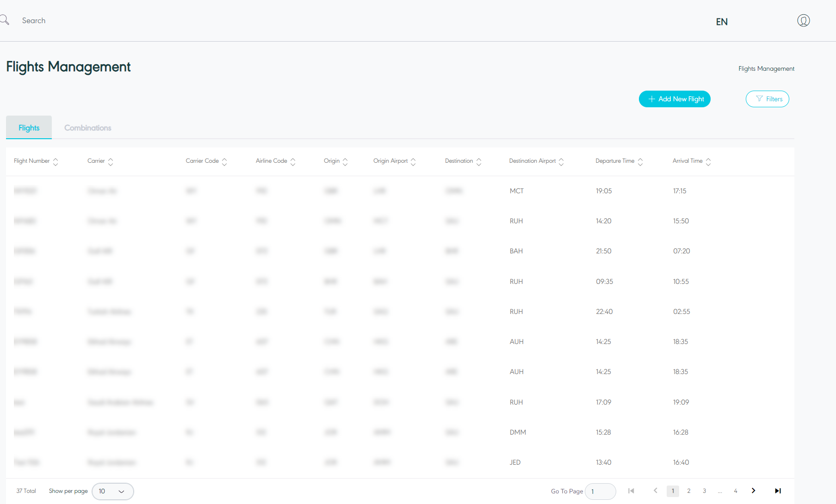Viewport: 836px width, 504px height.
Task: Go to page 4
Action: [x=736, y=491]
